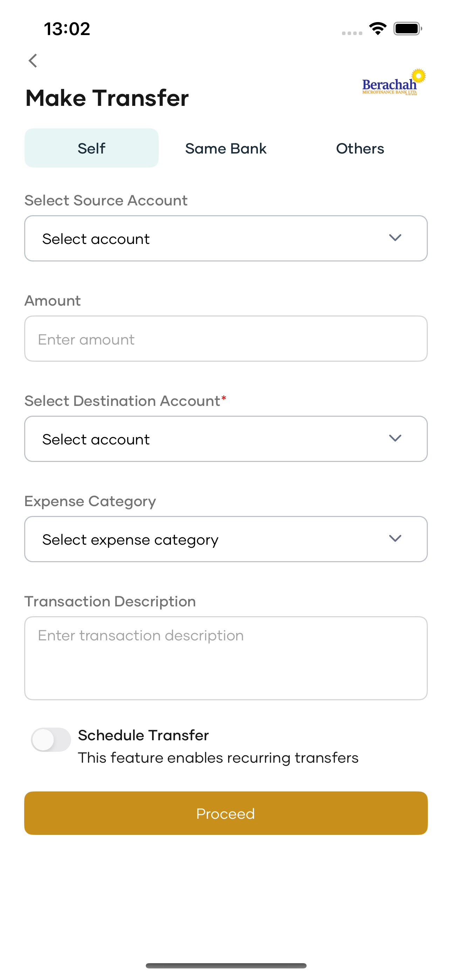Switch to the Same Bank tab

tap(226, 148)
